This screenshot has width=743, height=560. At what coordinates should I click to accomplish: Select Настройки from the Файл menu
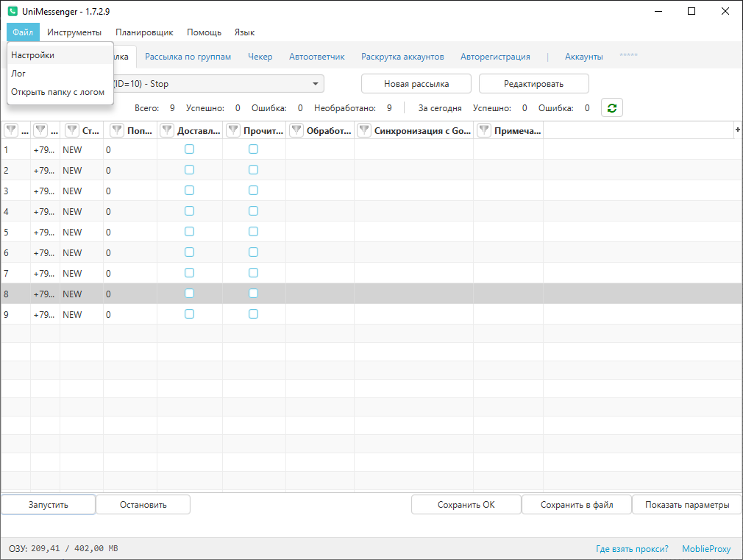pyautogui.click(x=33, y=54)
